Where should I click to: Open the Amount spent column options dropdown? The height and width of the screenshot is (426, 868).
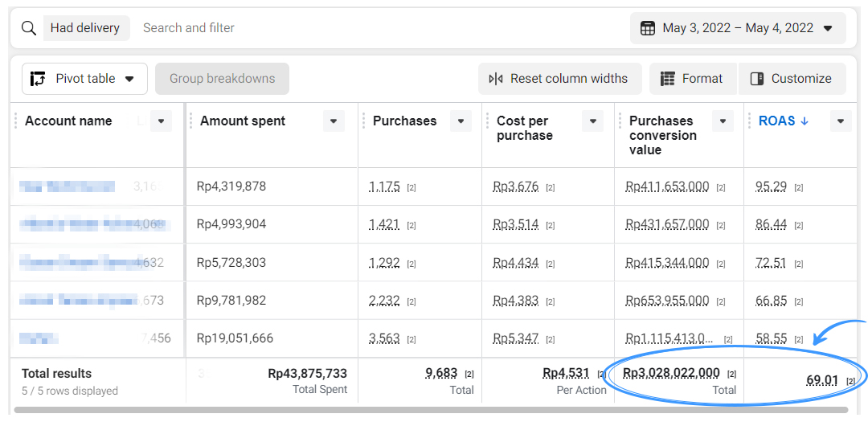pyautogui.click(x=334, y=121)
